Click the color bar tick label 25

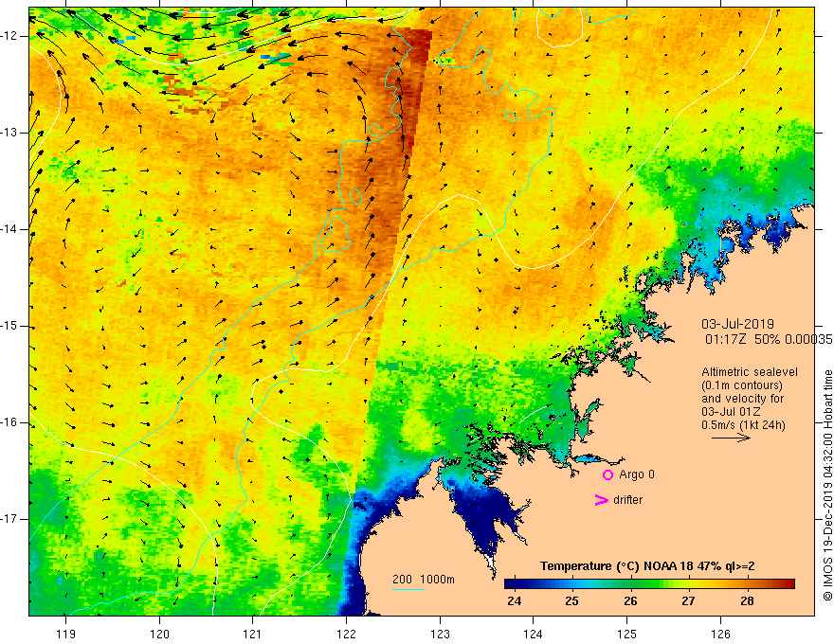pyautogui.click(x=571, y=601)
